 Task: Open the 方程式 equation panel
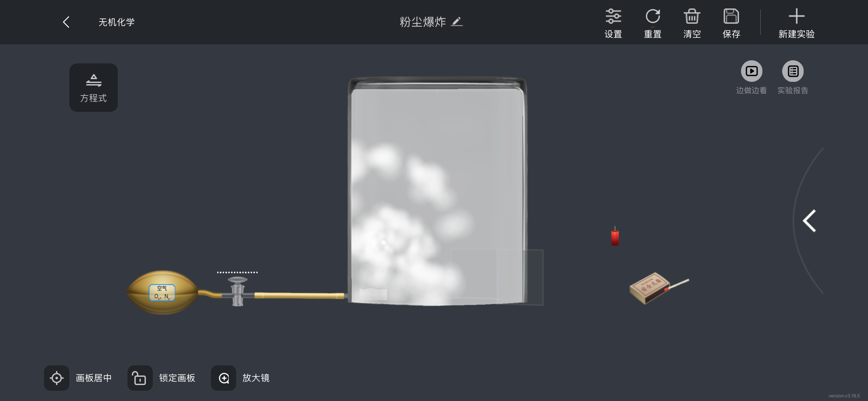(94, 87)
